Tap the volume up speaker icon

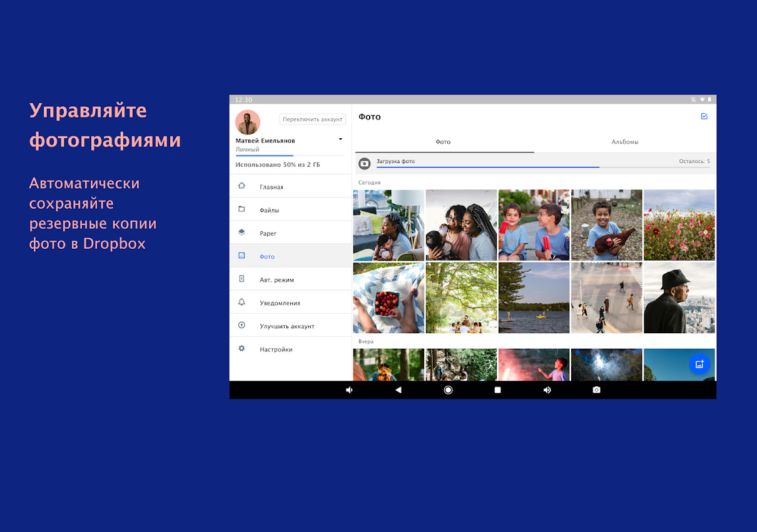547,389
